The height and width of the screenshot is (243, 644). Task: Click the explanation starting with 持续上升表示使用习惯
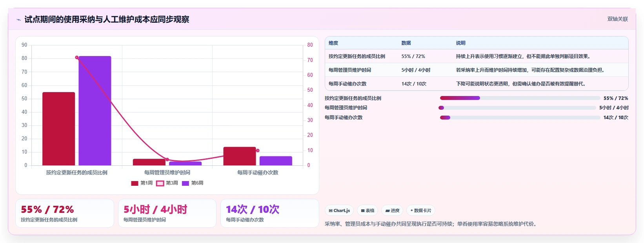tap(523, 56)
